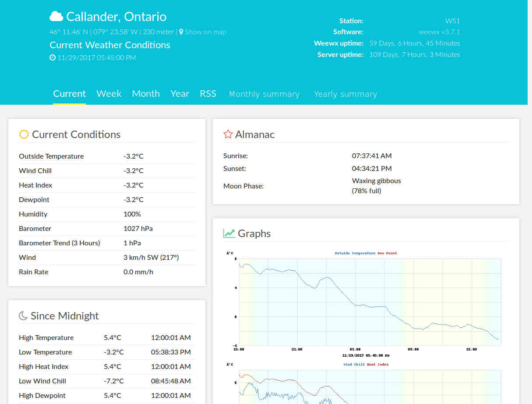Click the High Temperature row label
This screenshot has height=404, width=532.
[x=46, y=338]
